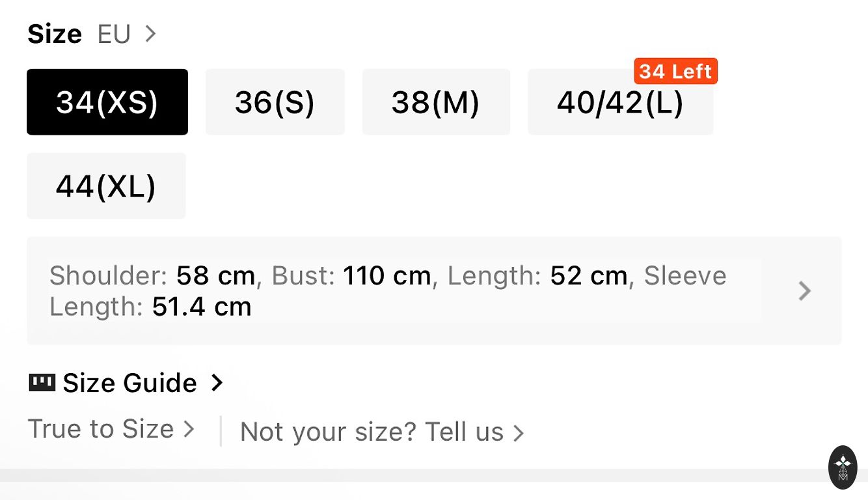
Task: Open True to Size details
Action: tap(101, 429)
